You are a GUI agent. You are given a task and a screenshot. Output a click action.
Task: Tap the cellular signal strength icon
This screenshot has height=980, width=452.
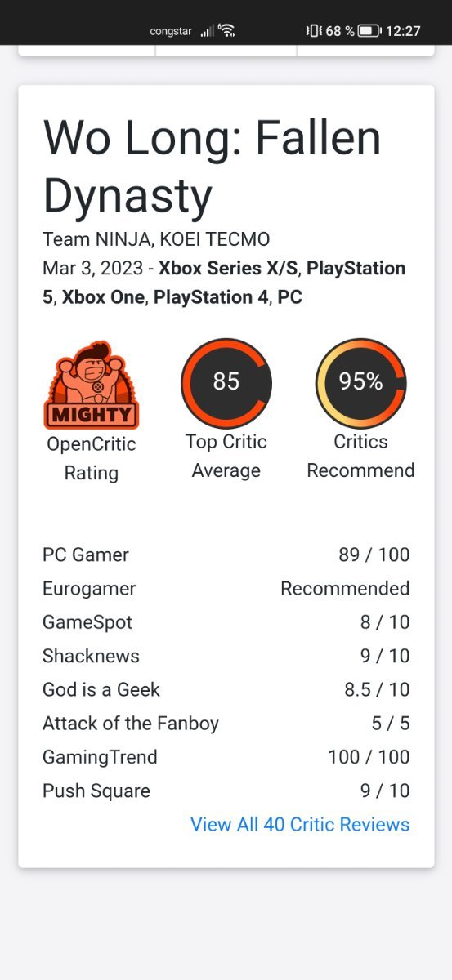pyautogui.click(x=208, y=31)
